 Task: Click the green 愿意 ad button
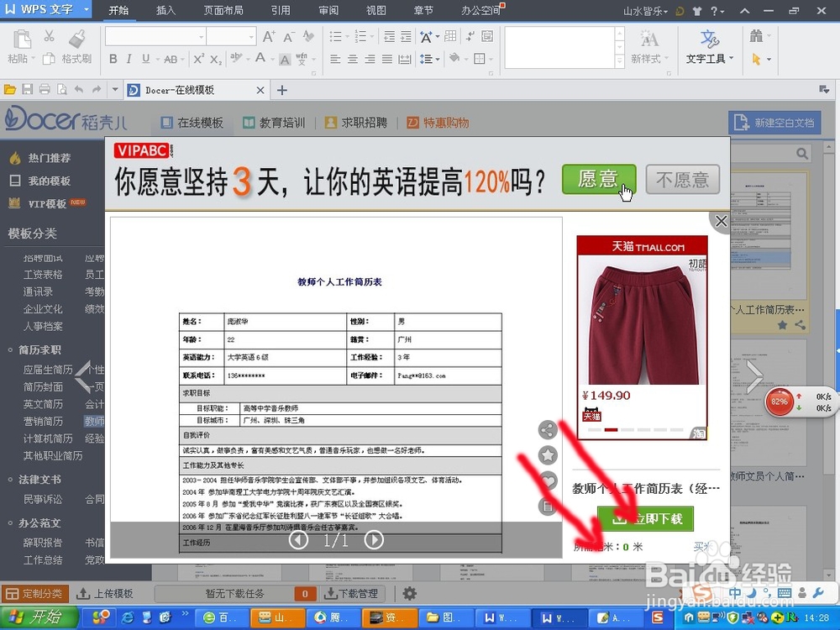[599, 179]
